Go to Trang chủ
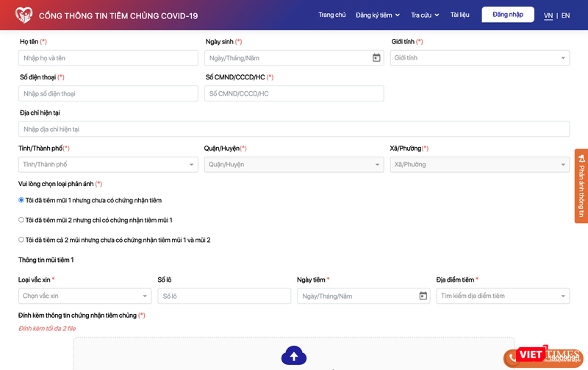The image size is (588, 370). click(332, 15)
